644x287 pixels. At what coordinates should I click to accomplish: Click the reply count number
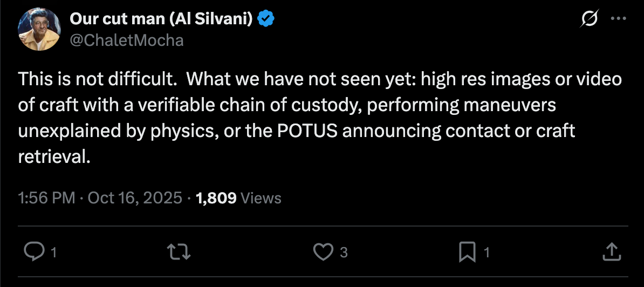point(53,252)
